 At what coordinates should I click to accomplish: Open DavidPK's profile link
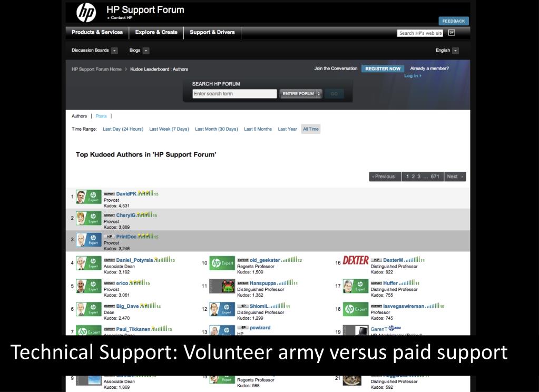(x=126, y=194)
